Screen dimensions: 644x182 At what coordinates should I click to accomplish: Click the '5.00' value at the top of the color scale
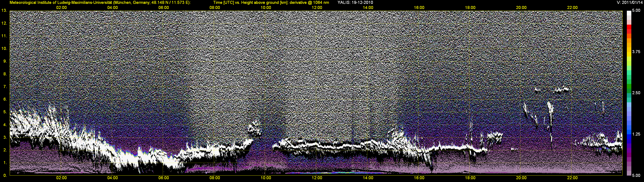pyautogui.click(x=636, y=10)
